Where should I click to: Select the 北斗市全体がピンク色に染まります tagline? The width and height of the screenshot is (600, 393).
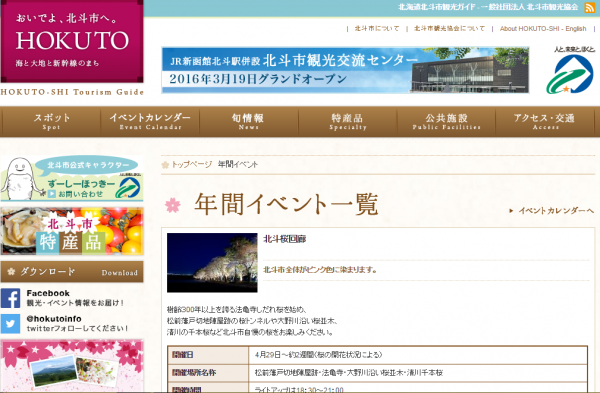pos(320,270)
